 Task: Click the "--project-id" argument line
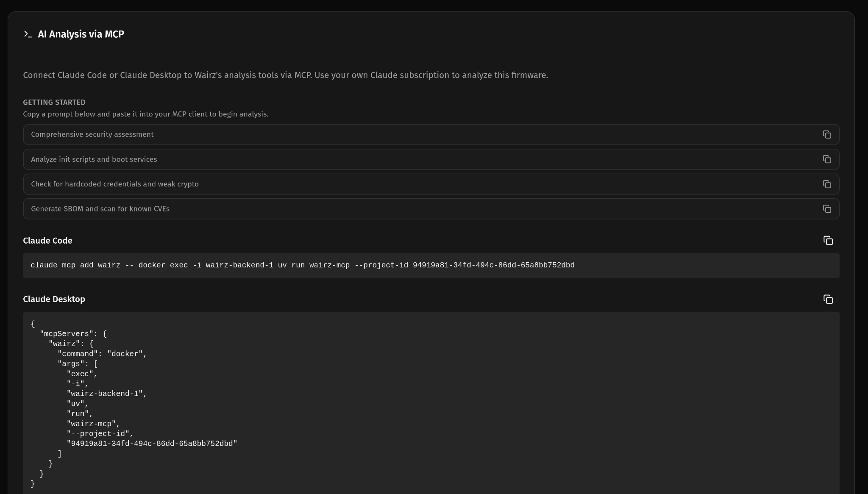100,434
